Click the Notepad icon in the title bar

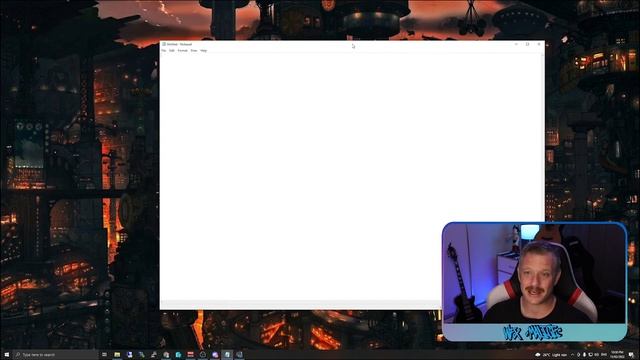(x=164, y=44)
